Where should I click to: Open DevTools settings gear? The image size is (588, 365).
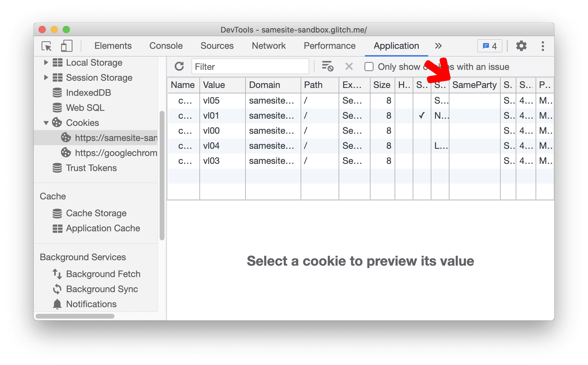pyautogui.click(x=521, y=46)
